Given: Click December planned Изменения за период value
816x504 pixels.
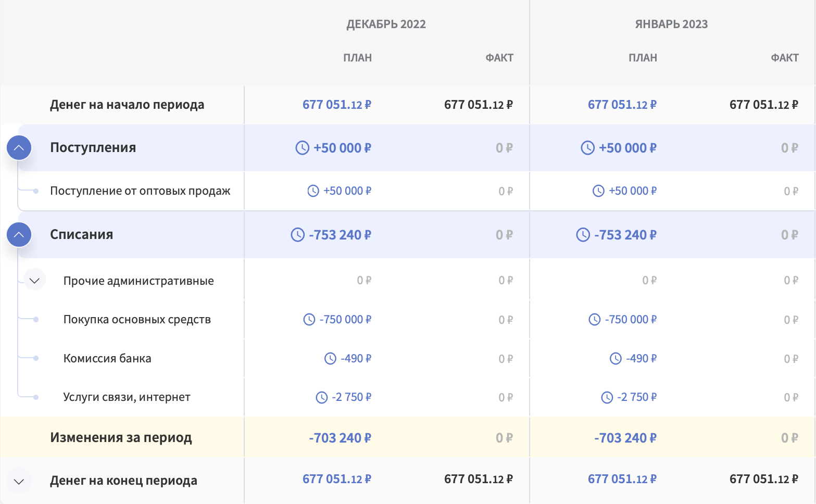Looking at the screenshot, I should point(340,438).
